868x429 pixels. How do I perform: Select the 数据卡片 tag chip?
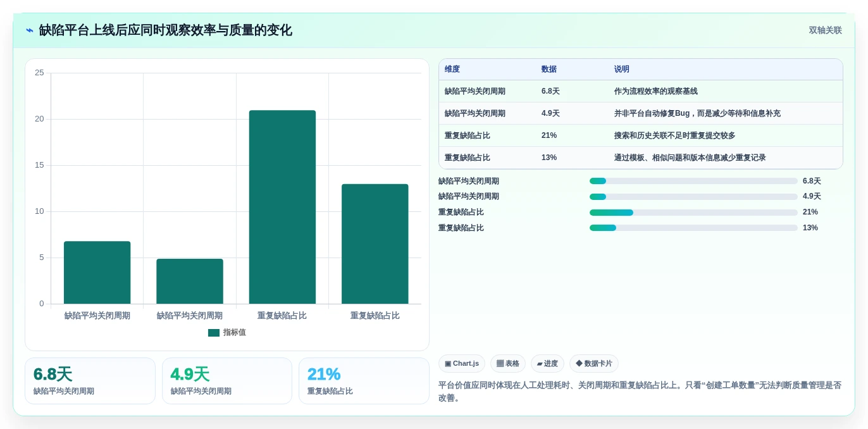click(x=594, y=364)
